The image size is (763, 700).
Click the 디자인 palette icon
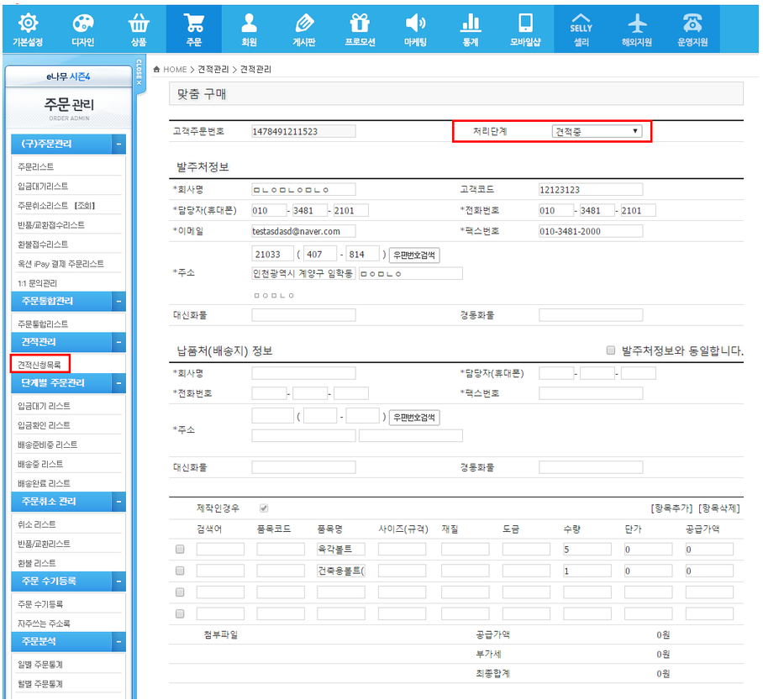(84, 23)
